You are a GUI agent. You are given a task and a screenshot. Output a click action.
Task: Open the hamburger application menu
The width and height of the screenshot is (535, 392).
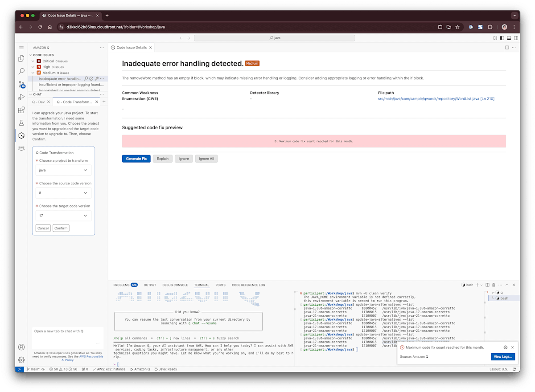coord(21,47)
